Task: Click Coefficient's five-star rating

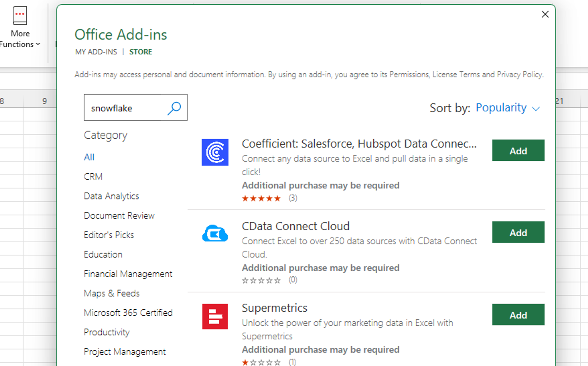Action: coord(261,198)
